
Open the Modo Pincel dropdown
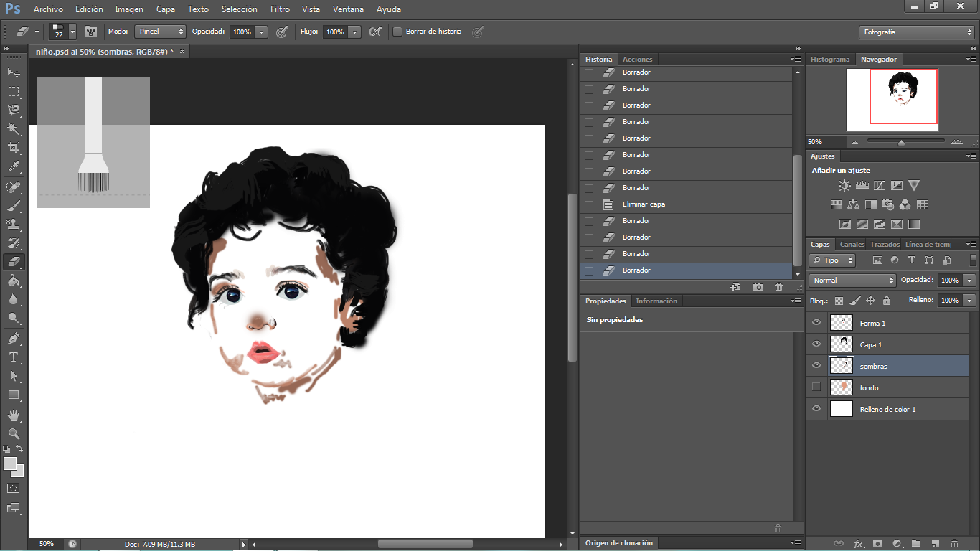pos(160,32)
